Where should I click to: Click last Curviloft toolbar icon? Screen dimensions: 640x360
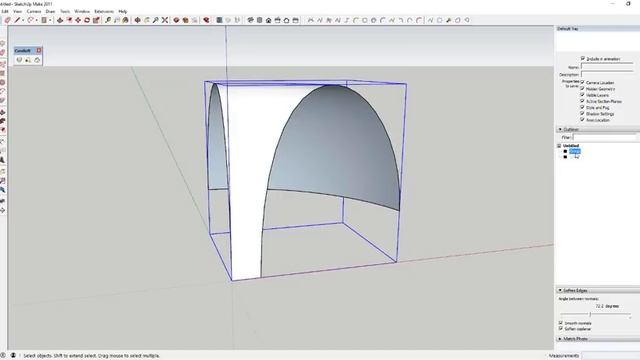[x=37, y=60]
